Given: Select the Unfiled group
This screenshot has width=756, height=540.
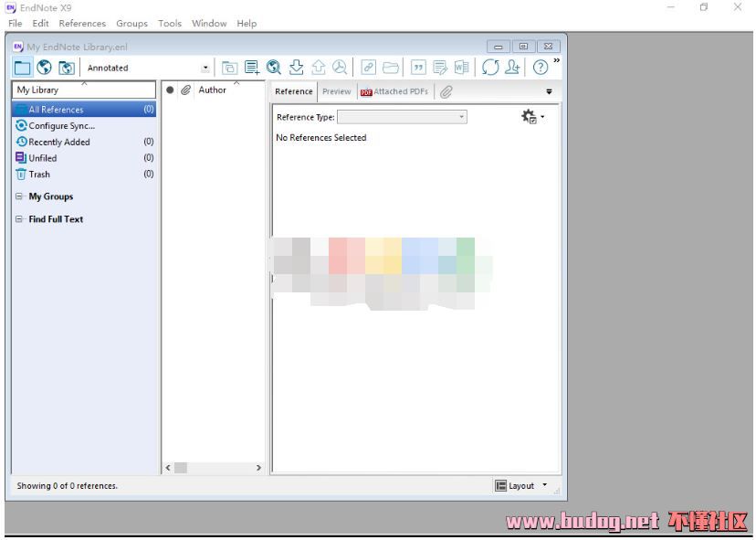Looking at the screenshot, I should click(84, 158).
